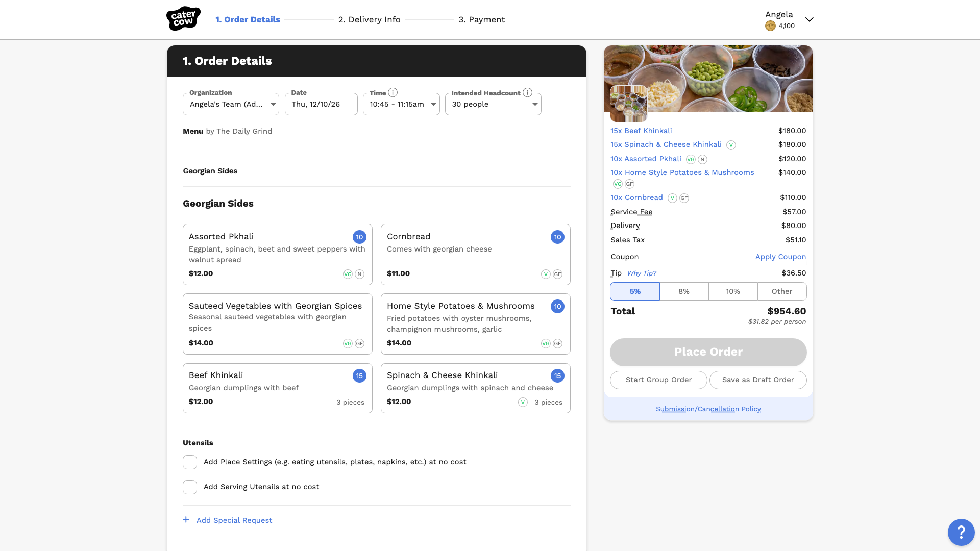Screen dimensions: 980x551
Task: Select the Georgian Sides menu category link
Action: coord(210,171)
